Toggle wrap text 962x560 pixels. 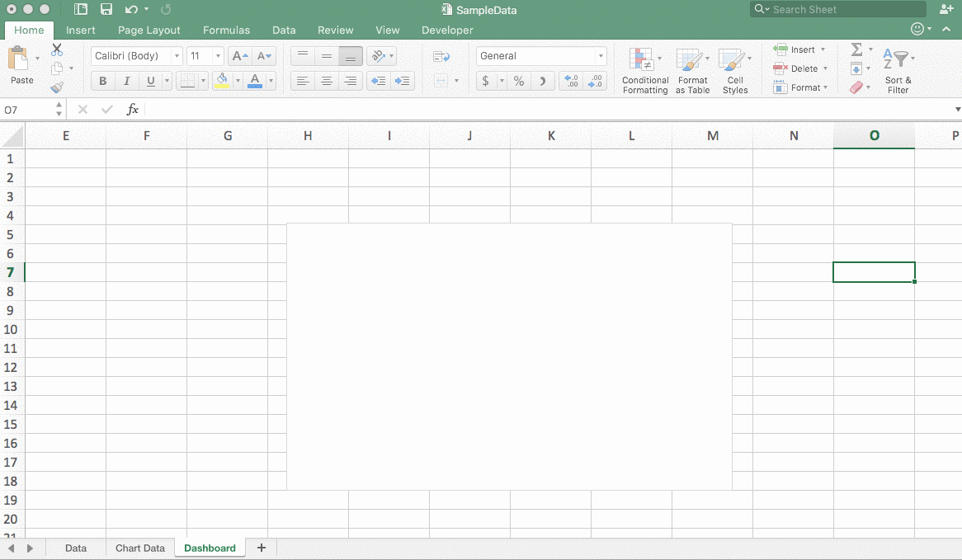click(x=442, y=55)
